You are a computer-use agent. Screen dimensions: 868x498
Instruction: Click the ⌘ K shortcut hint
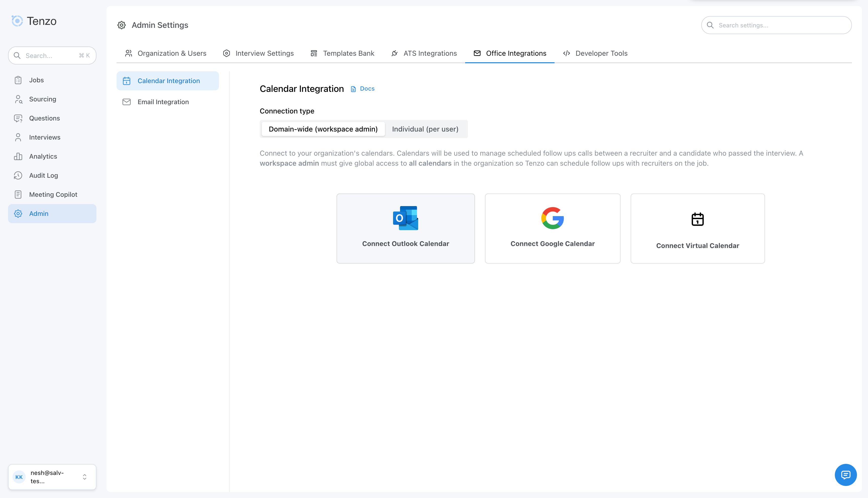pyautogui.click(x=84, y=55)
